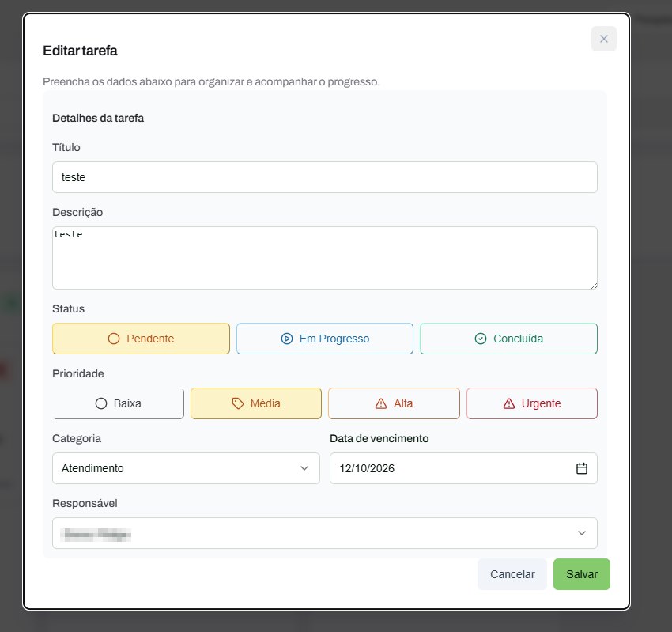Save the task with Salvar
This screenshot has height=632, width=672.
coord(582,574)
